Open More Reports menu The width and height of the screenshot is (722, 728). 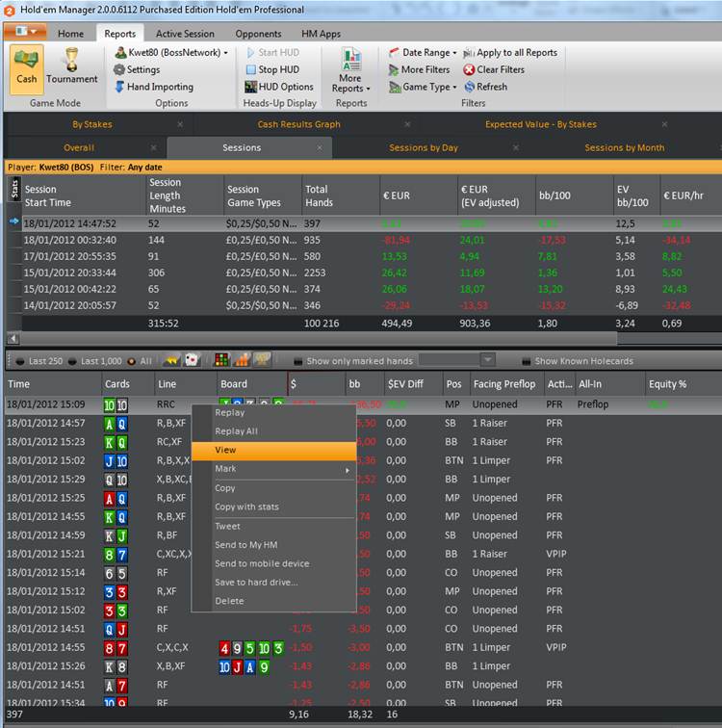tap(350, 69)
